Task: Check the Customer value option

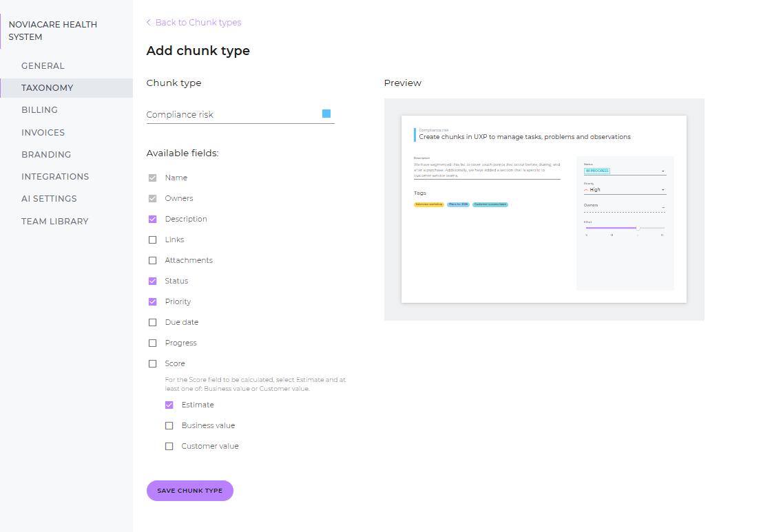Action: (x=169, y=447)
